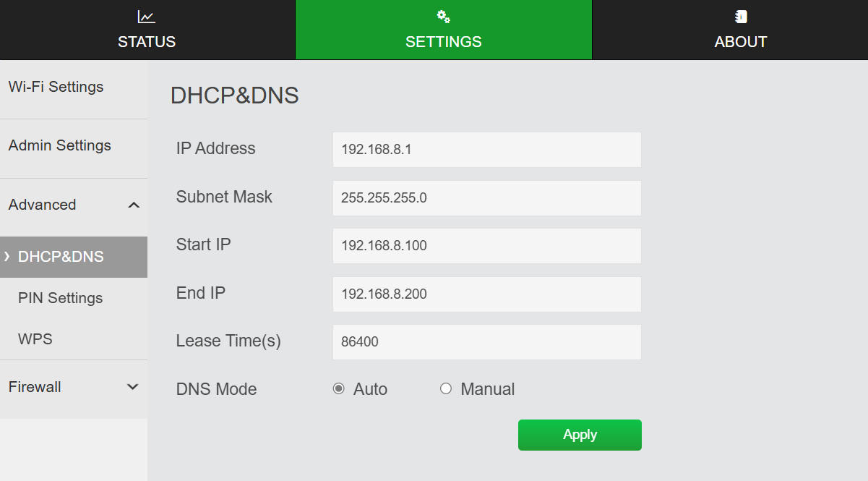Open Wi-Fi Settings in sidebar

click(x=56, y=87)
